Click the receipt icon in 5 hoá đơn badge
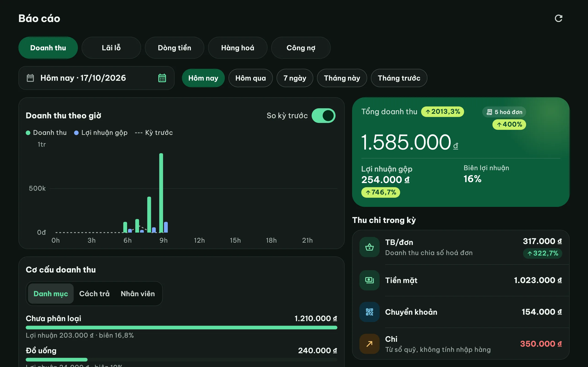The image size is (588, 367). tap(489, 112)
